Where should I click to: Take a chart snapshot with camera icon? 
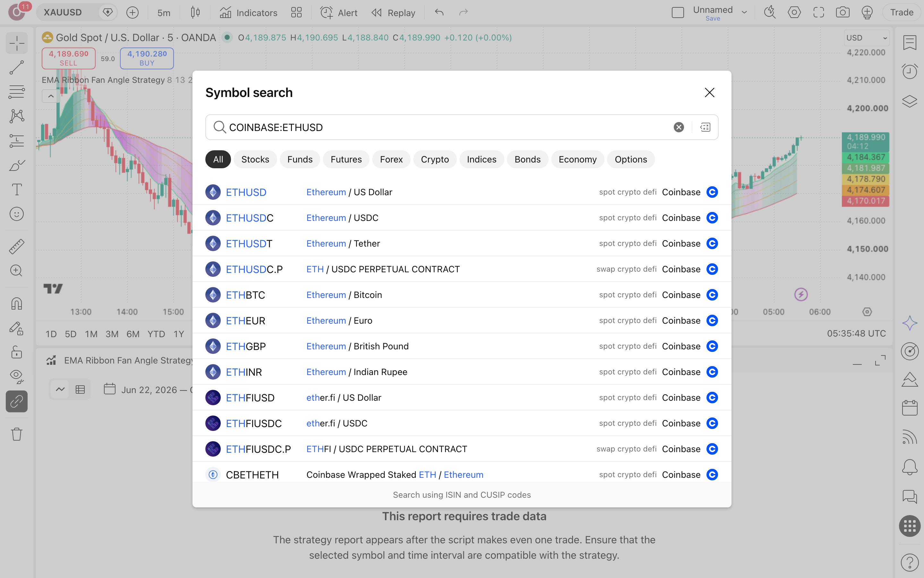click(x=843, y=13)
